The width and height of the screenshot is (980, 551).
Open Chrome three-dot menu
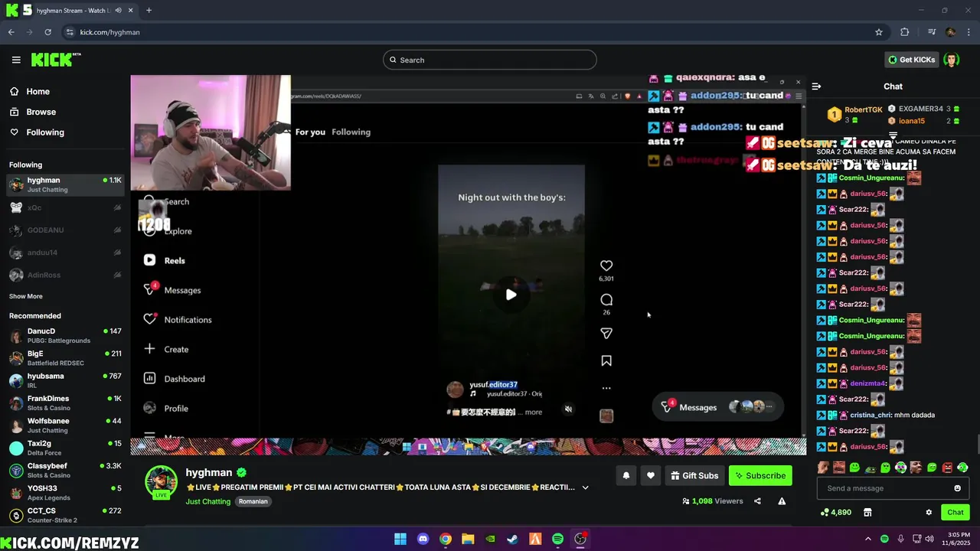(x=969, y=32)
